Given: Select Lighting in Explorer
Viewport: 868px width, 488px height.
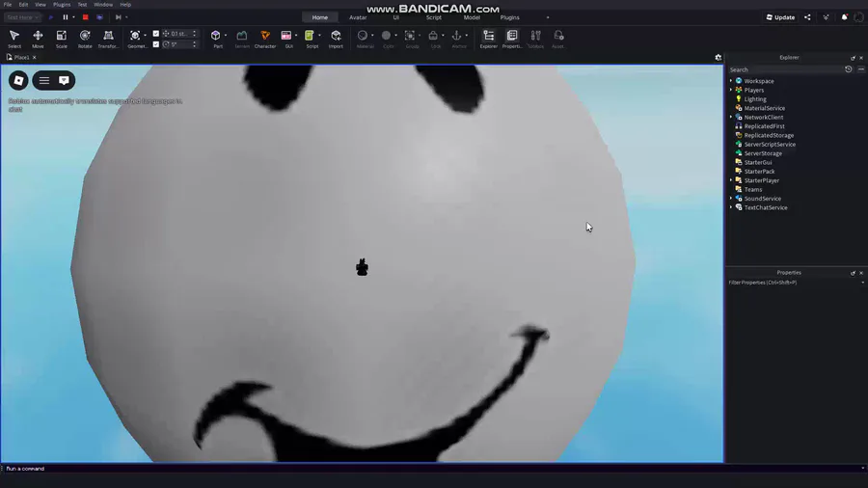Looking at the screenshot, I should tap(755, 99).
